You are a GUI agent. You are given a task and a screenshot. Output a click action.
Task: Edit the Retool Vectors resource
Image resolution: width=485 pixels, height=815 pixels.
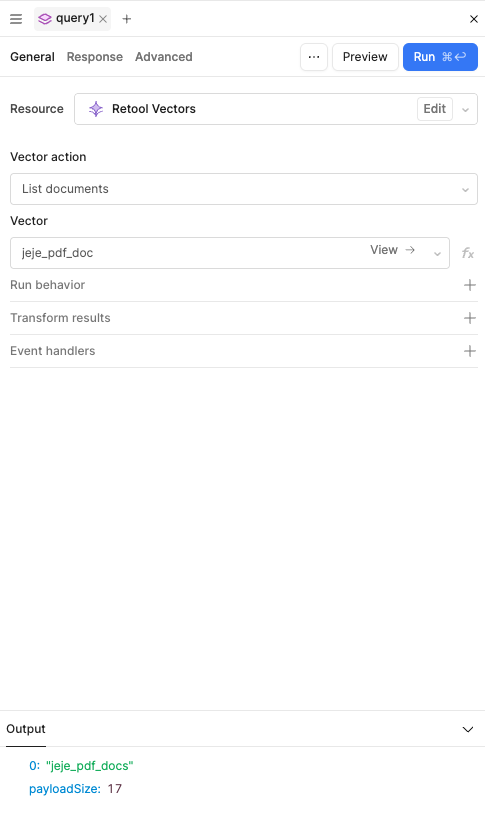(435, 109)
